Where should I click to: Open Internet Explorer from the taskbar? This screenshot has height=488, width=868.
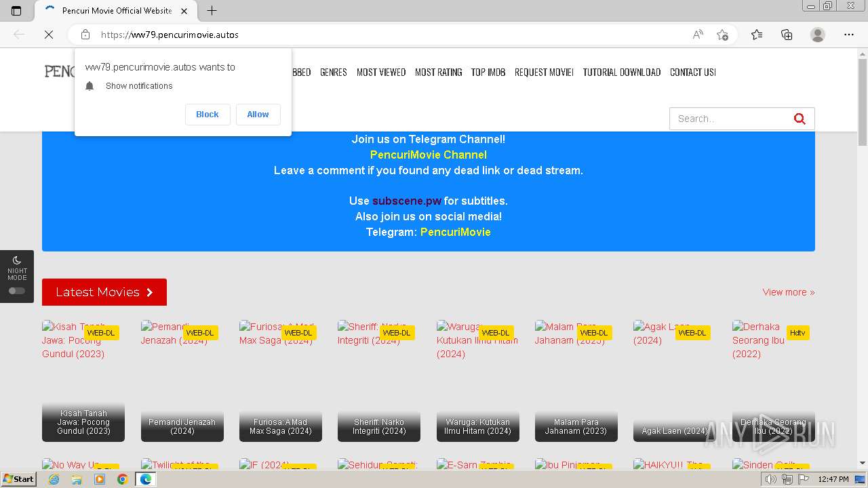[x=54, y=479]
